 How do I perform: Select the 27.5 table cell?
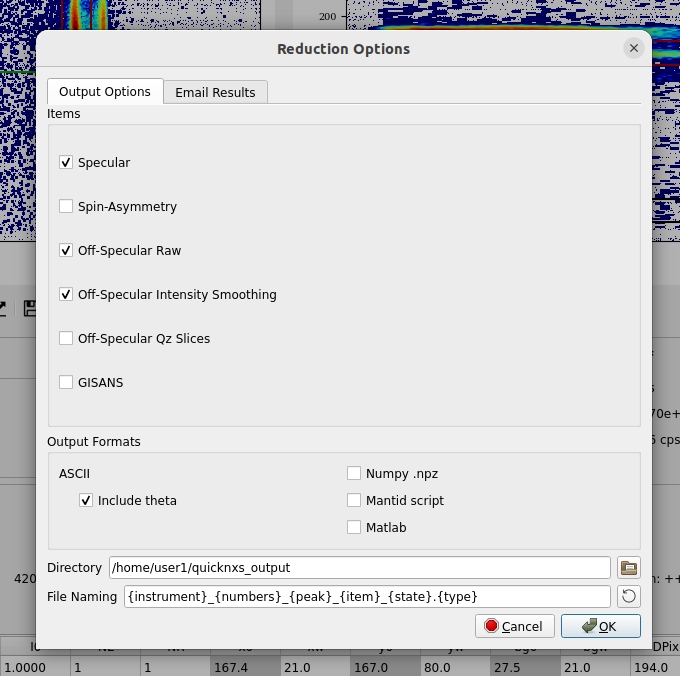(525, 667)
